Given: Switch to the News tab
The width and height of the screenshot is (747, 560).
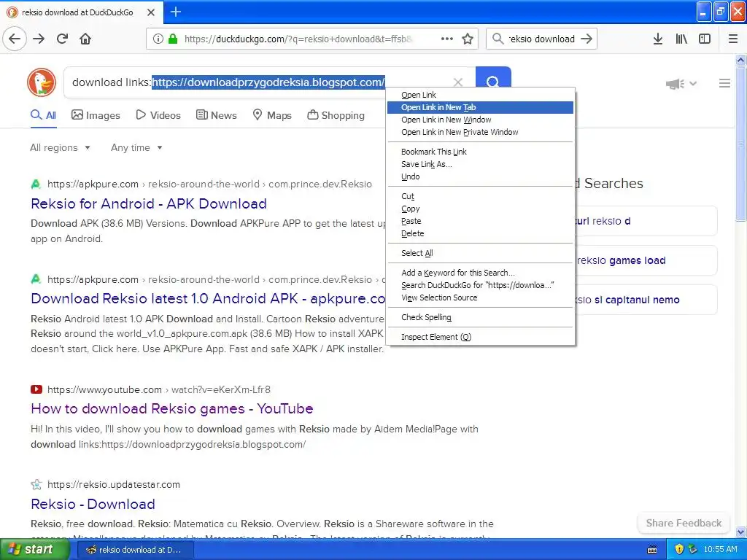Looking at the screenshot, I should [x=217, y=115].
